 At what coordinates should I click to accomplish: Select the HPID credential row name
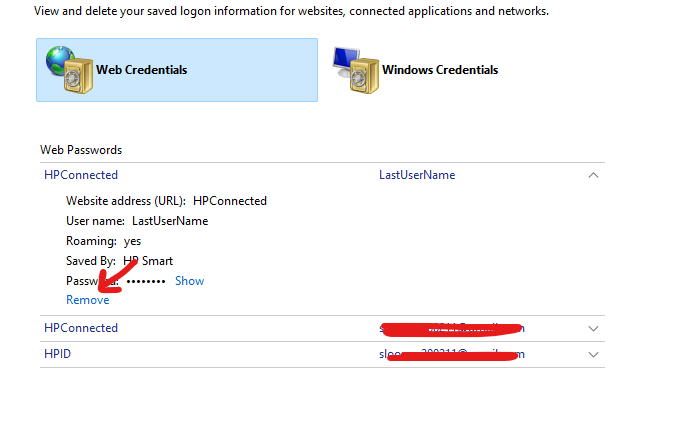pos(57,354)
